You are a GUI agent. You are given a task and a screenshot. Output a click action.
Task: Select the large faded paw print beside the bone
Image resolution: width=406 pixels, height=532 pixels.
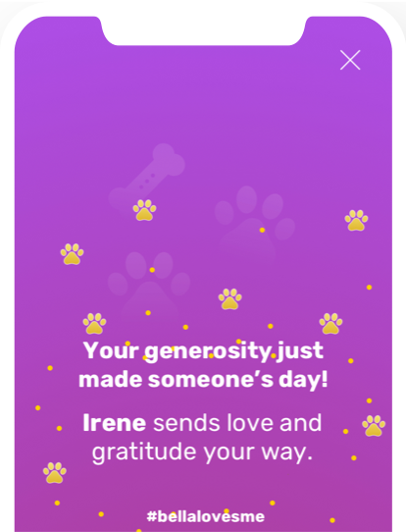255,223
